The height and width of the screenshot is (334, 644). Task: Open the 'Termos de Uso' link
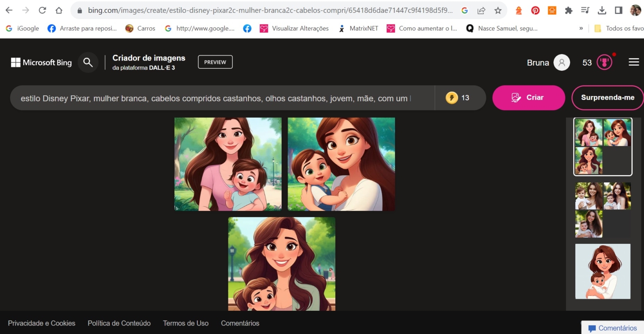[185, 323]
